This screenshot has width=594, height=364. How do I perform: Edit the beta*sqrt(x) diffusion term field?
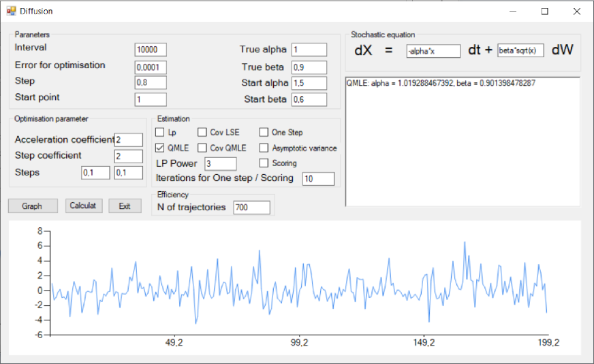[520, 51]
